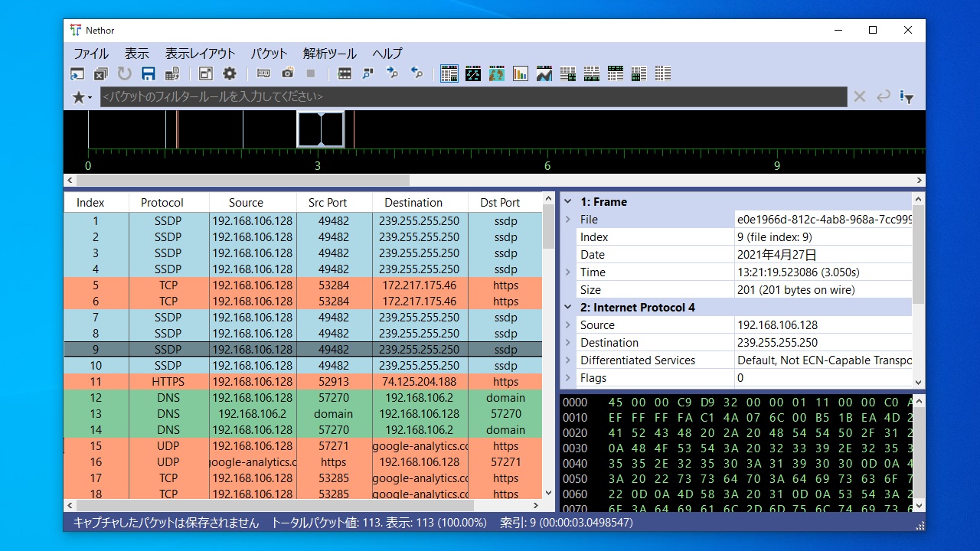Sort by the Dst Port column header

pyautogui.click(x=500, y=203)
